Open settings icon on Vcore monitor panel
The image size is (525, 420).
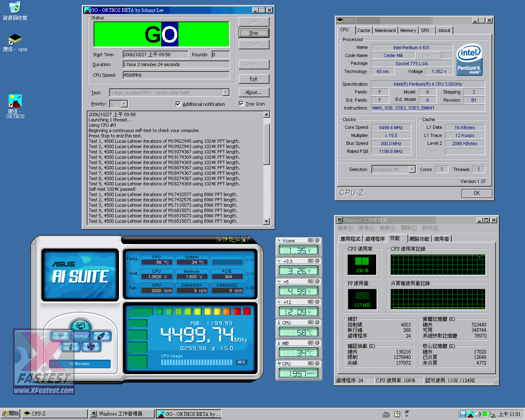311,240
